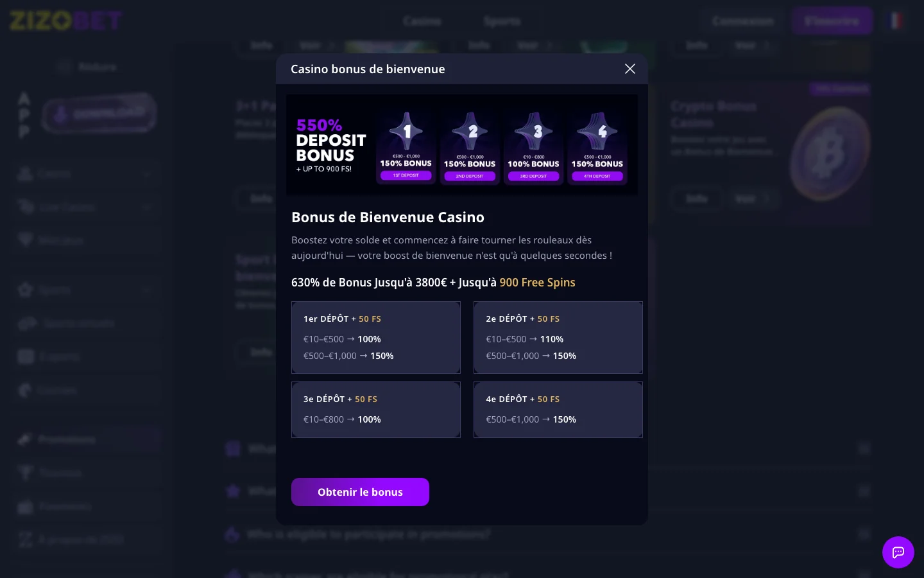Click the Download app button in sidebar
This screenshot has width=924, height=578.
point(99,114)
